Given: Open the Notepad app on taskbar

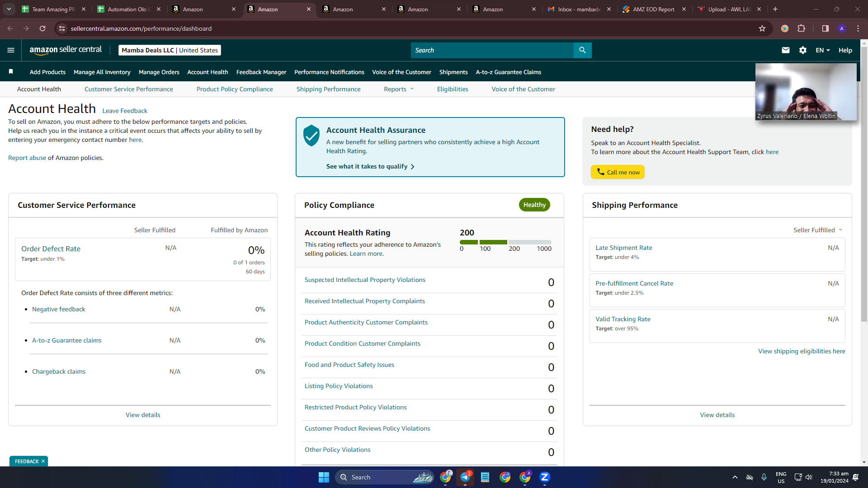Looking at the screenshot, I should (485, 477).
